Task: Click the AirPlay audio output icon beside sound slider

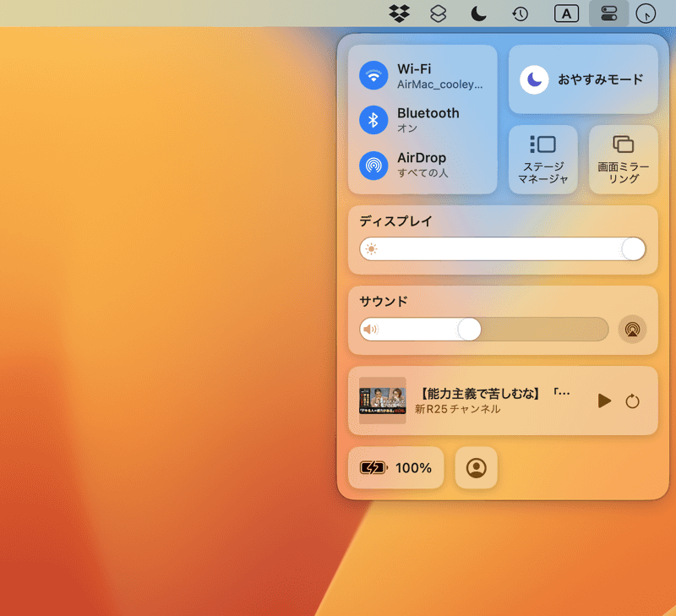Action: [632, 330]
